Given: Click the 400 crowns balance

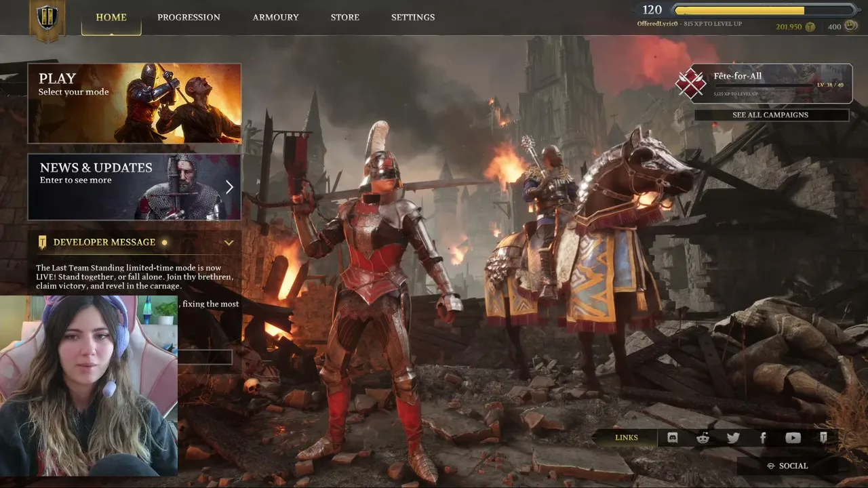Looking at the screenshot, I should click(x=834, y=27).
